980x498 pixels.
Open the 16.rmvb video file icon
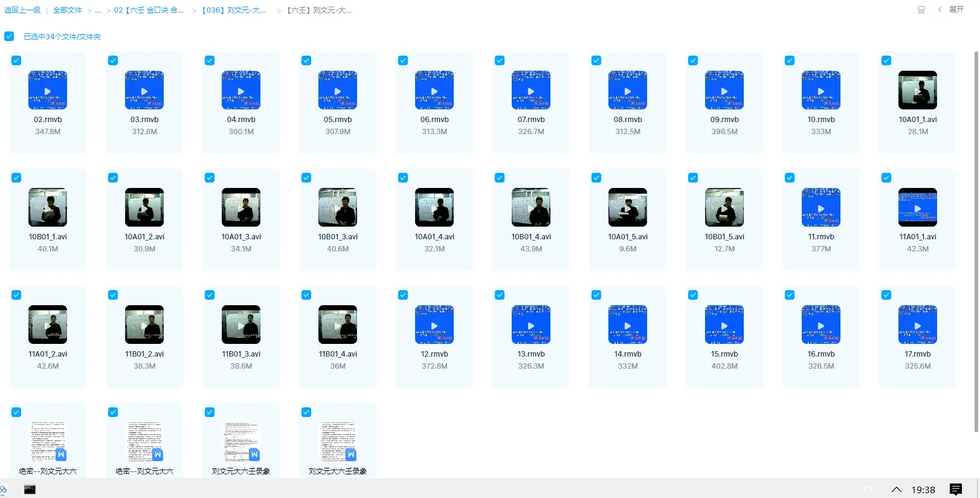[x=821, y=325]
